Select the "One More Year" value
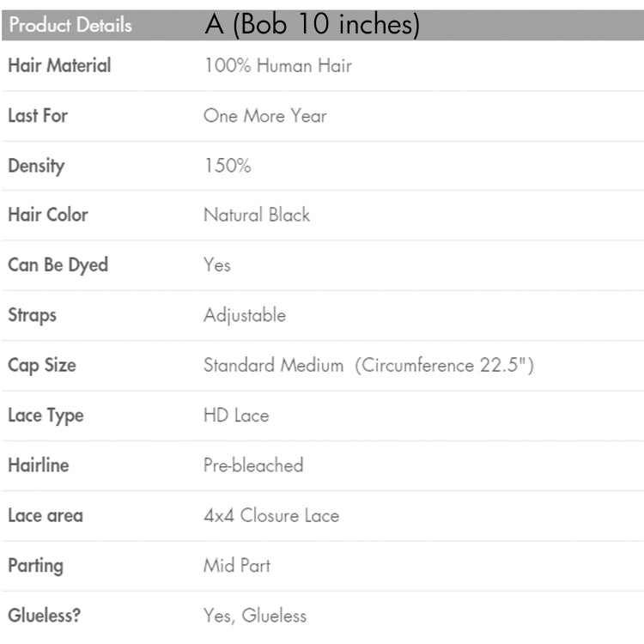This screenshot has width=644, height=644. click(x=264, y=115)
